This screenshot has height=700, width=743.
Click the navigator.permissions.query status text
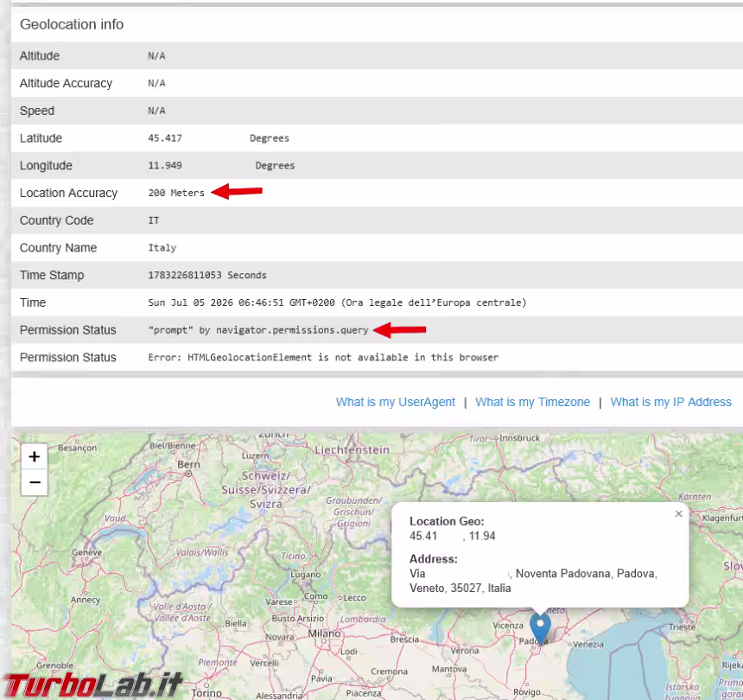click(258, 330)
